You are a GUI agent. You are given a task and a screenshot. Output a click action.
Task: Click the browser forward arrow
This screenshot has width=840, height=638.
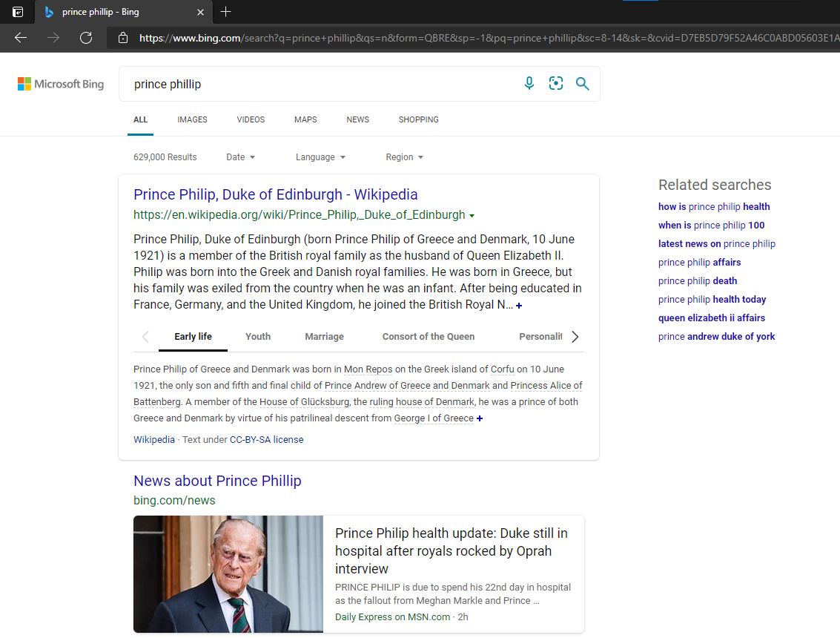[53, 38]
